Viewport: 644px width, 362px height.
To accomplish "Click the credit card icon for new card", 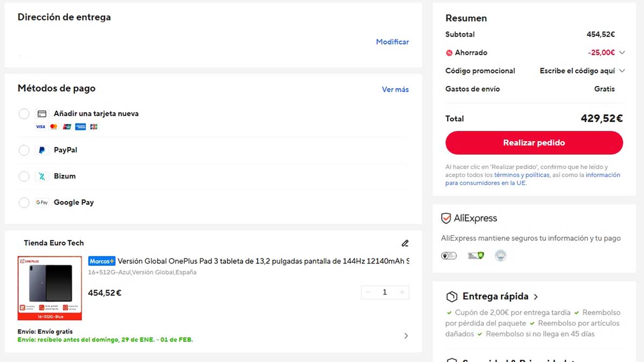I will point(42,114).
